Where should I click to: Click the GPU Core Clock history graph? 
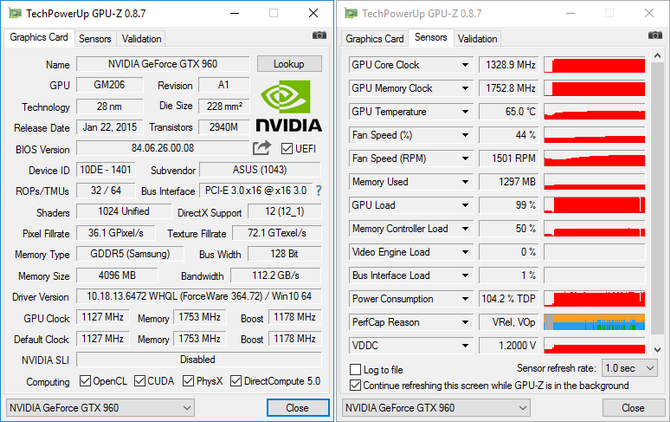(x=594, y=65)
